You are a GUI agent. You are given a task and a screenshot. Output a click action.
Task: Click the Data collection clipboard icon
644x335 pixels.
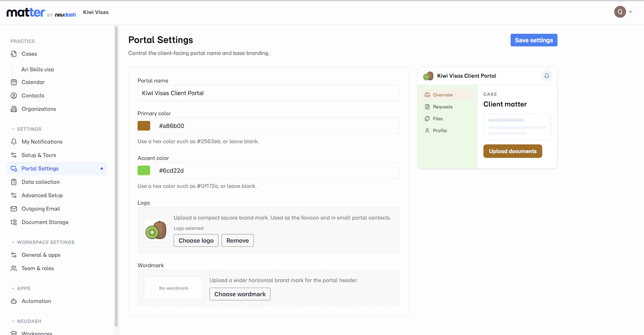click(14, 182)
